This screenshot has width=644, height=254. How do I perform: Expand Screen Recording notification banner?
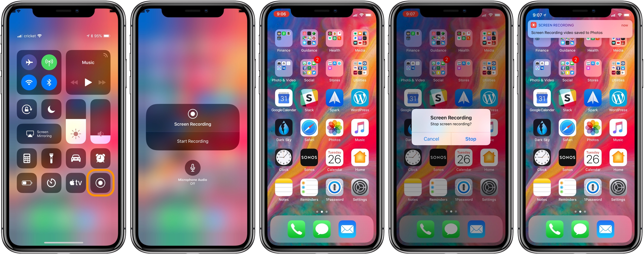[578, 31]
